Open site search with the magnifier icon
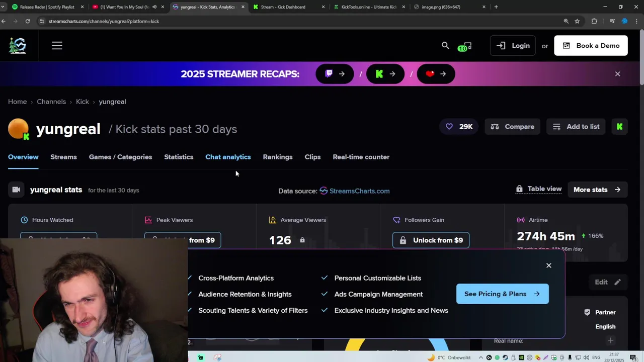This screenshot has height=362, width=644. pyautogui.click(x=445, y=46)
